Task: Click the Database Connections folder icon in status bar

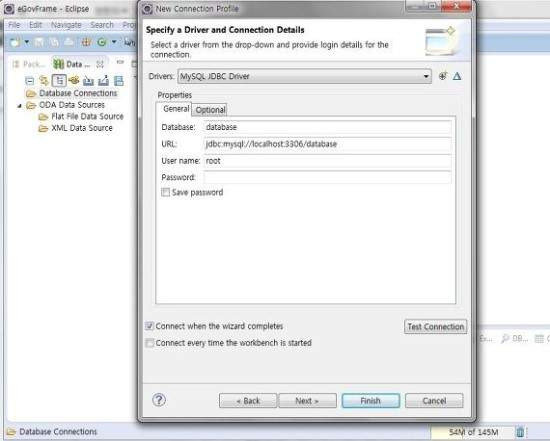Action: point(12,432)
